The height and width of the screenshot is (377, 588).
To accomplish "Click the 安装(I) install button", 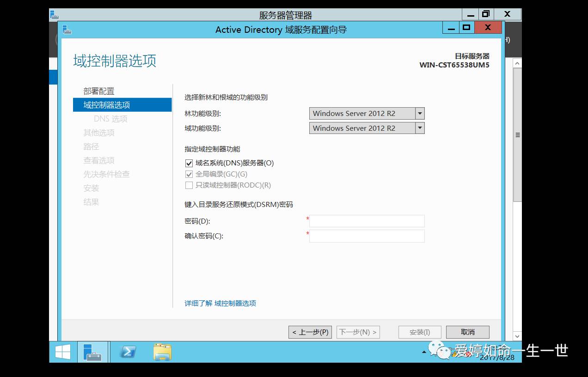I will click(x=420, y=332).
